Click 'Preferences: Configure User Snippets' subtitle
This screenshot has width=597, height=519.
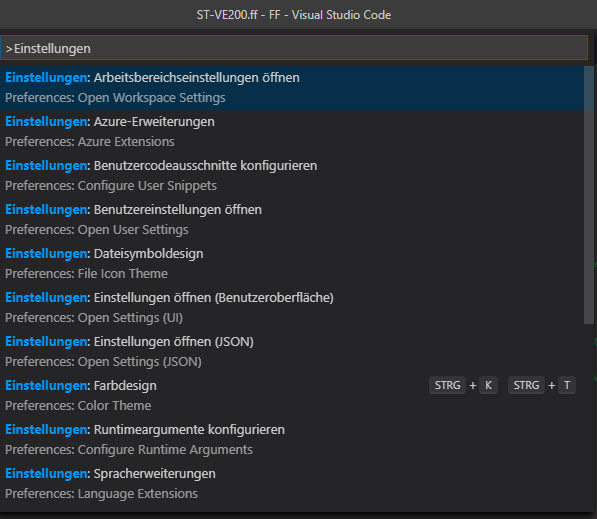(111, 186)
